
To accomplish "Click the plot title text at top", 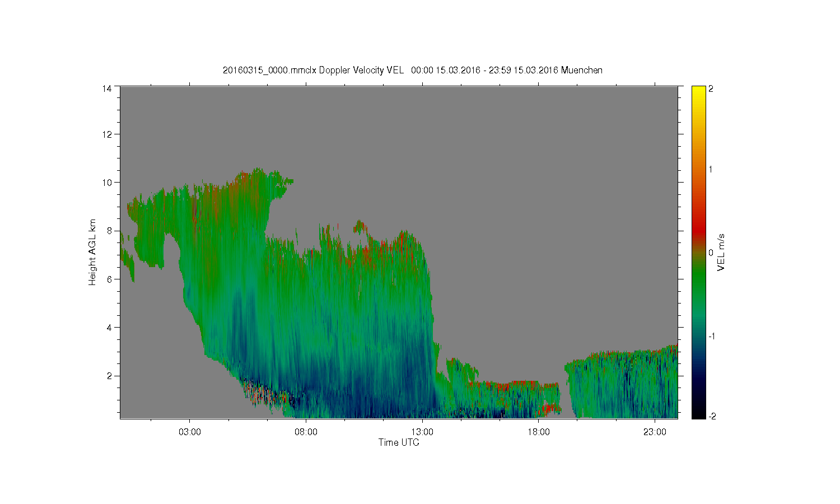I will 412,70.
